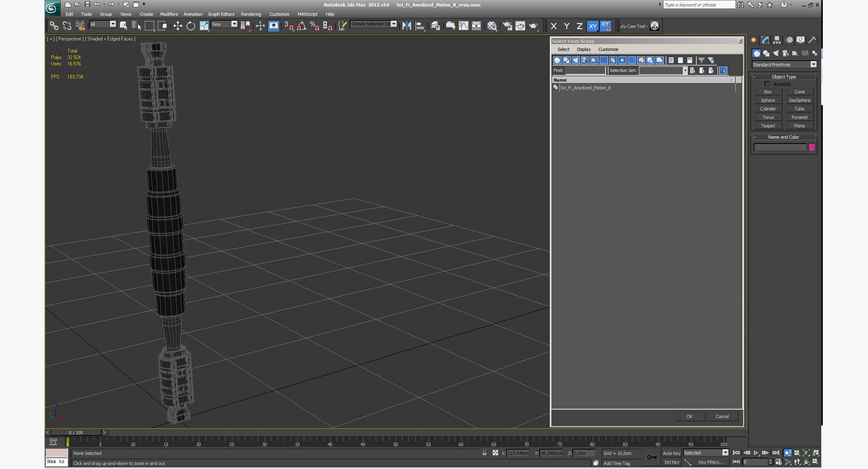Screen dimensions: 868x469
Task: Open the Rendering menu
Action: coord(251,14)
